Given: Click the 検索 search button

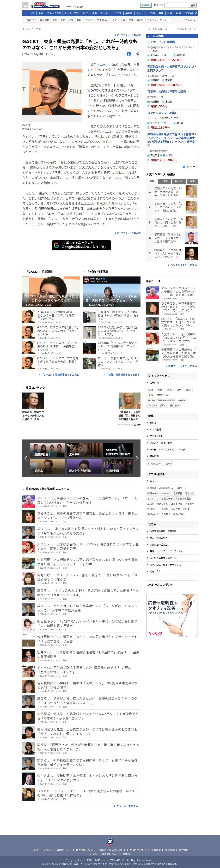Looking at the screenshot, I should point(193,5).
